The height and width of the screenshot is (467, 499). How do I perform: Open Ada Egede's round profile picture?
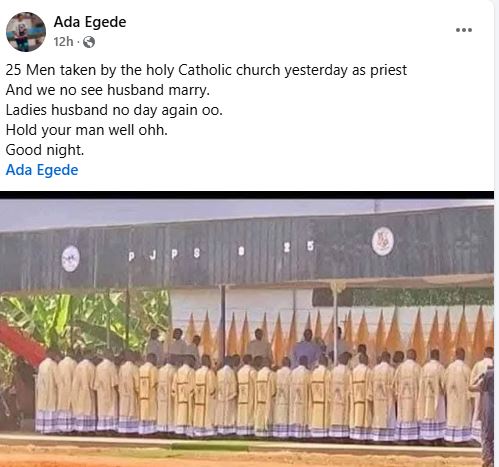pos(26,32)
